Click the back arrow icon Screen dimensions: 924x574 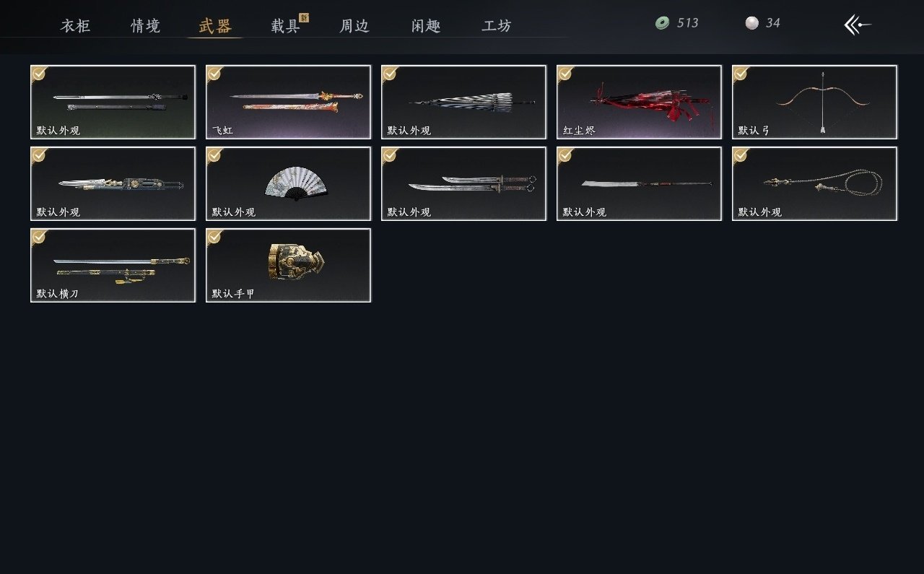858,25
